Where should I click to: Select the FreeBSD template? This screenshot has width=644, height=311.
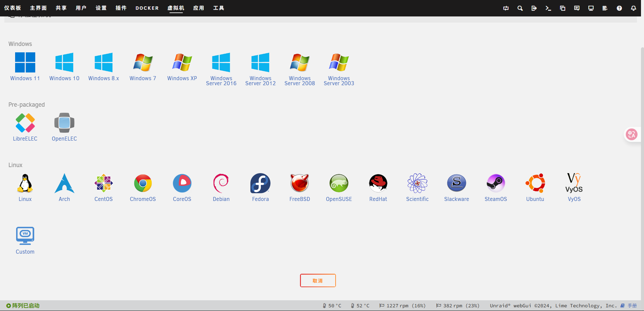(300, 188)
